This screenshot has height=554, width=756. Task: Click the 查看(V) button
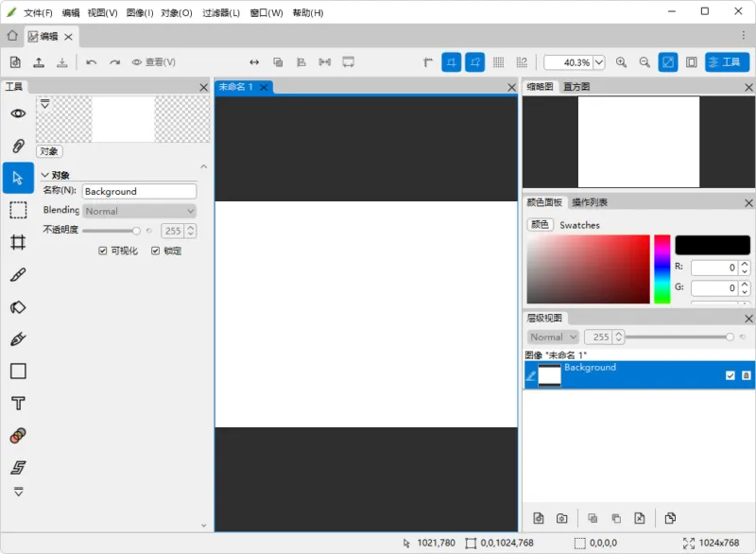pyautogui.click(x=154, y=62)
